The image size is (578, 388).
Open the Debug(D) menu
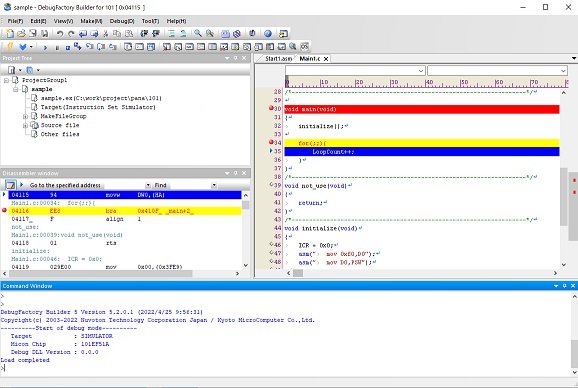click(x=122, y=21)
